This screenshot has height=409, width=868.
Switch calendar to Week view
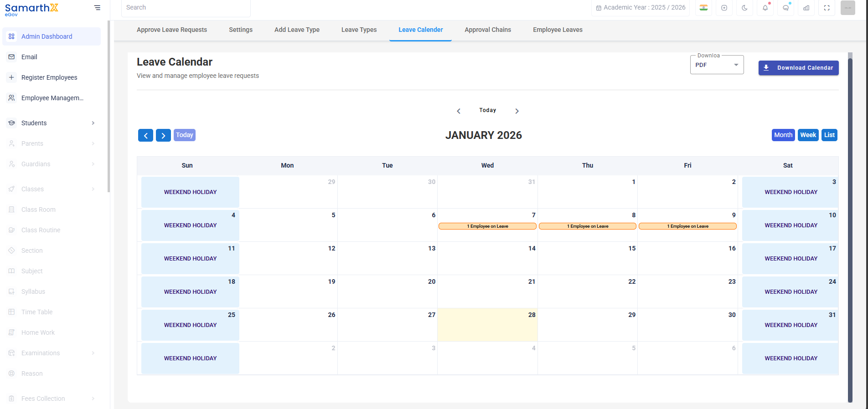pos(808,135)
